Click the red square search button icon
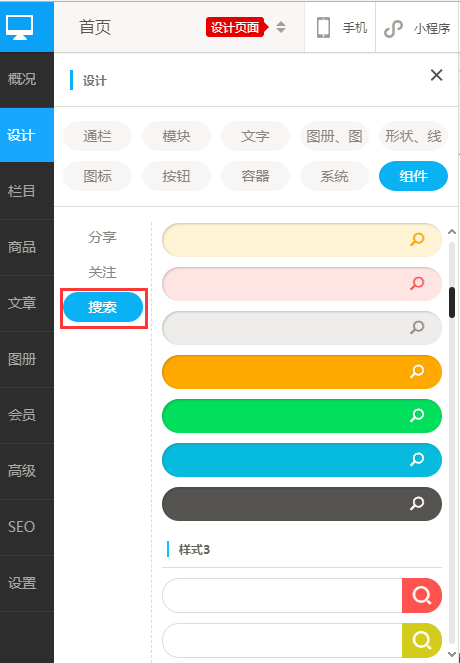The image size is (460, 663). (422, 595)
